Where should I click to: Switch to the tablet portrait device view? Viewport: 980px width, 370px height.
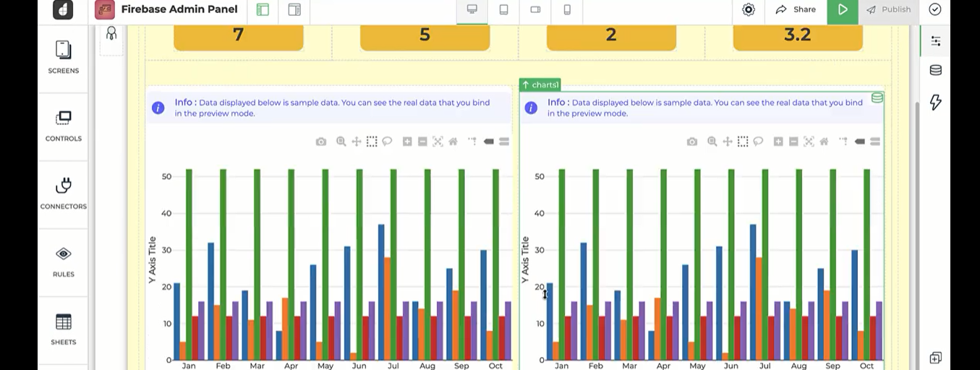tap(503, 9)
